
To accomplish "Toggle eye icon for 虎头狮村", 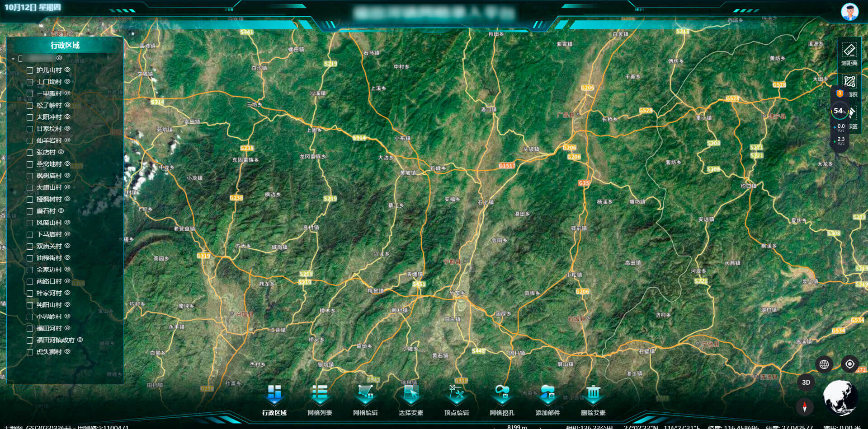I will point(67,351).
